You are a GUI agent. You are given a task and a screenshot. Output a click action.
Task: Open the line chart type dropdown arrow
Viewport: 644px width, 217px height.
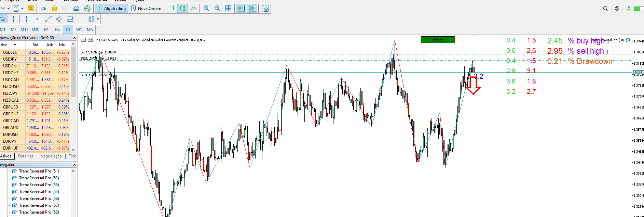click(8, 9)
